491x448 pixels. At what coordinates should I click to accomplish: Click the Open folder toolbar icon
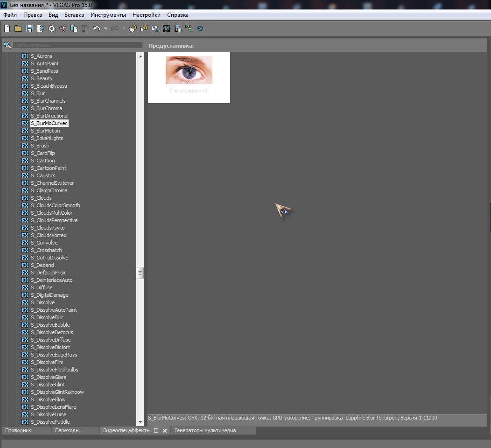coord(18,28)
